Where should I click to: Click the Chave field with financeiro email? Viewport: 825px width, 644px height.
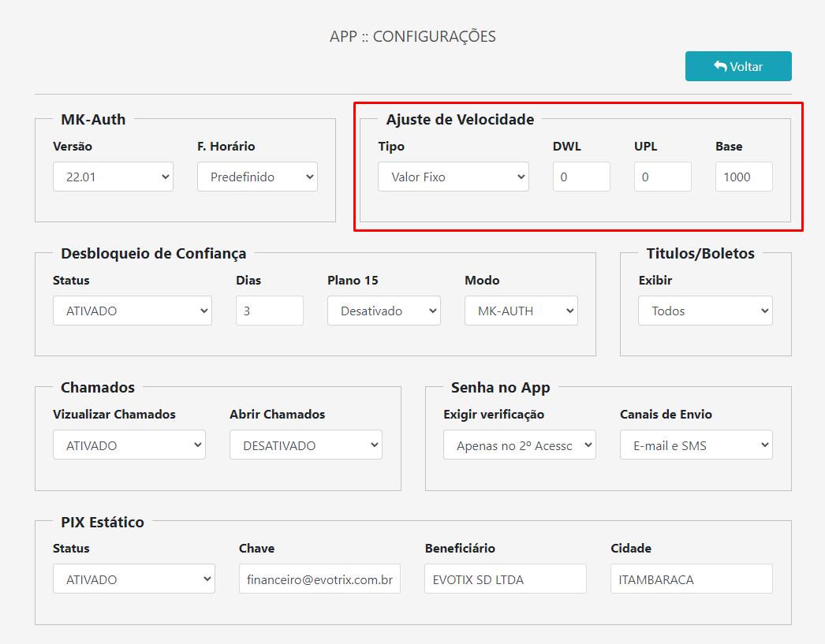click(x=319, y=579)
